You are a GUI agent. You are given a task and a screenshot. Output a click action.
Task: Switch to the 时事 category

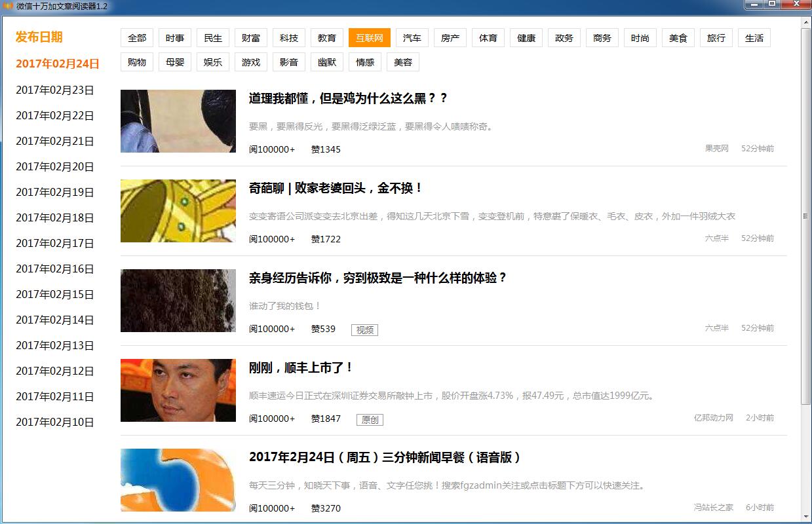click(x=175, y=38)
